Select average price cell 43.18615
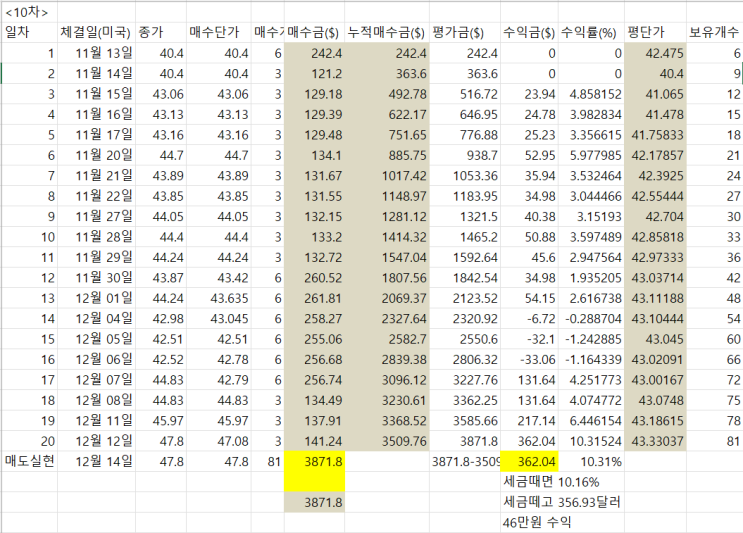743x533 pixels. [x=655, y=421]
